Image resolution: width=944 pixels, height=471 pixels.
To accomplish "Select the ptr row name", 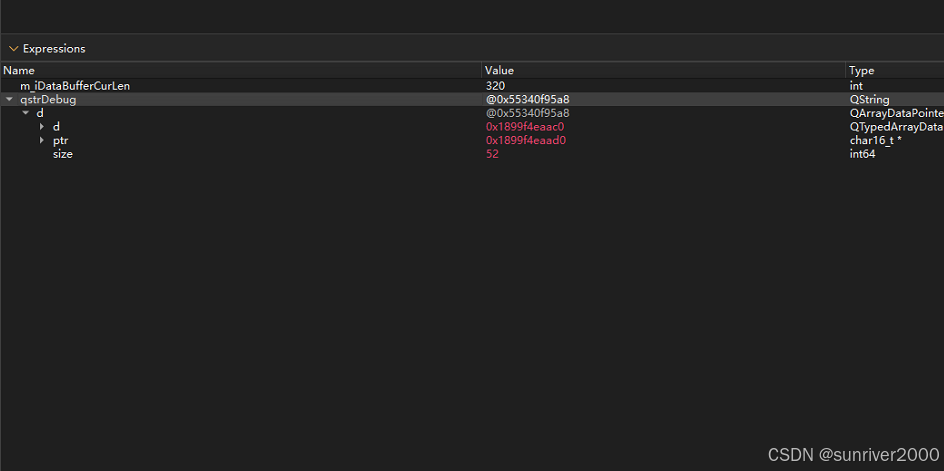I will pyautogui.click(x=61, y=140).
